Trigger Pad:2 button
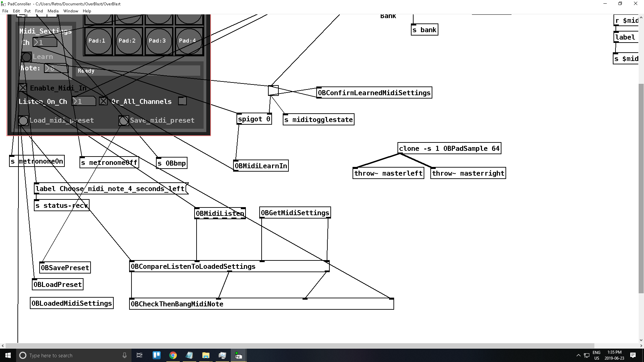 tap(128, 41)
